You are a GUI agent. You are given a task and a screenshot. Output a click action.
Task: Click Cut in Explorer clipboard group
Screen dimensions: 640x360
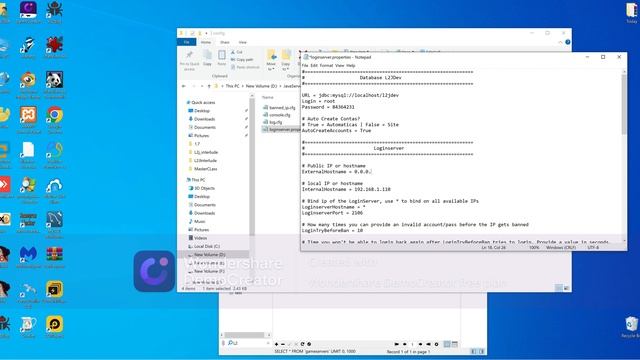click(237, 52)
